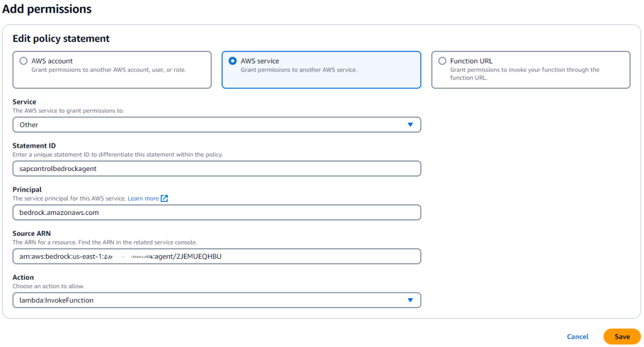
Task: Select the AWS account radio option
Action: tap(23, 61)
